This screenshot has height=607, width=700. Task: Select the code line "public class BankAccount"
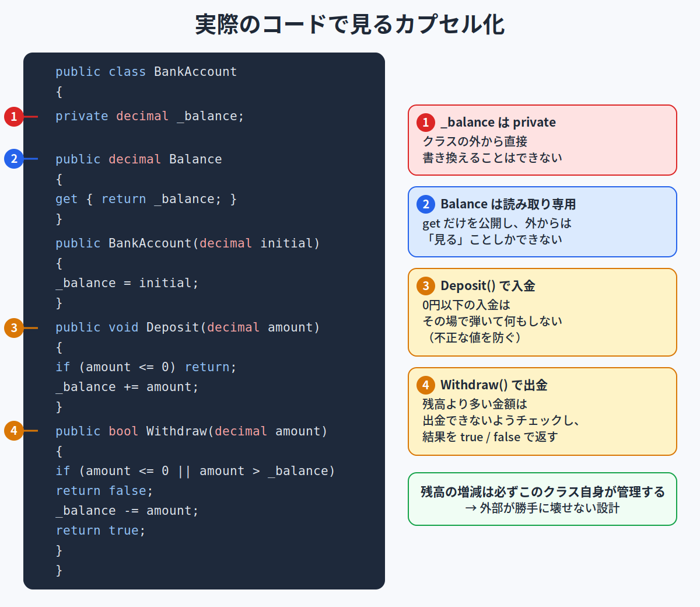146,72
